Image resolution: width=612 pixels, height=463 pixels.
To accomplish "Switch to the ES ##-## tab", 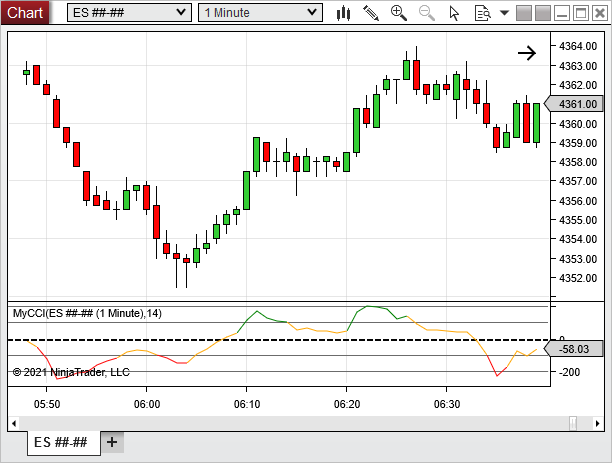I will coord(64,442).
